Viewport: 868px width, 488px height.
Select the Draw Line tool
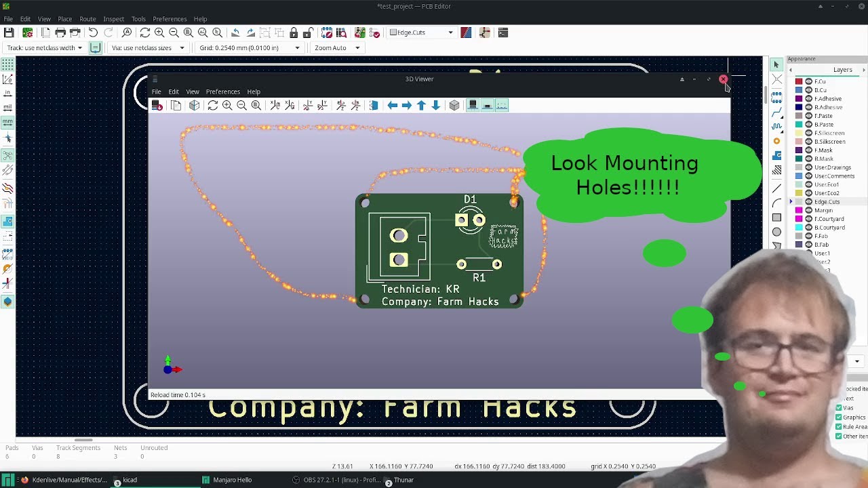pos(776,188)
